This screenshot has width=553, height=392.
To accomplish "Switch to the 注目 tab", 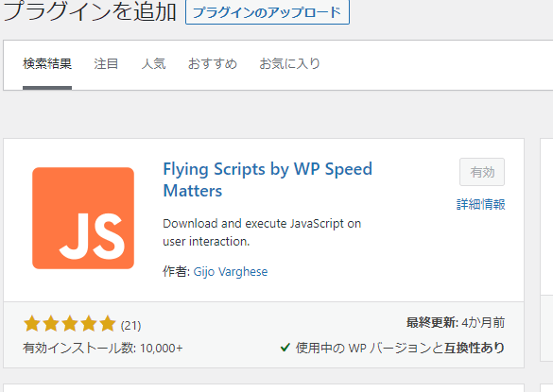I will point(106,64).
